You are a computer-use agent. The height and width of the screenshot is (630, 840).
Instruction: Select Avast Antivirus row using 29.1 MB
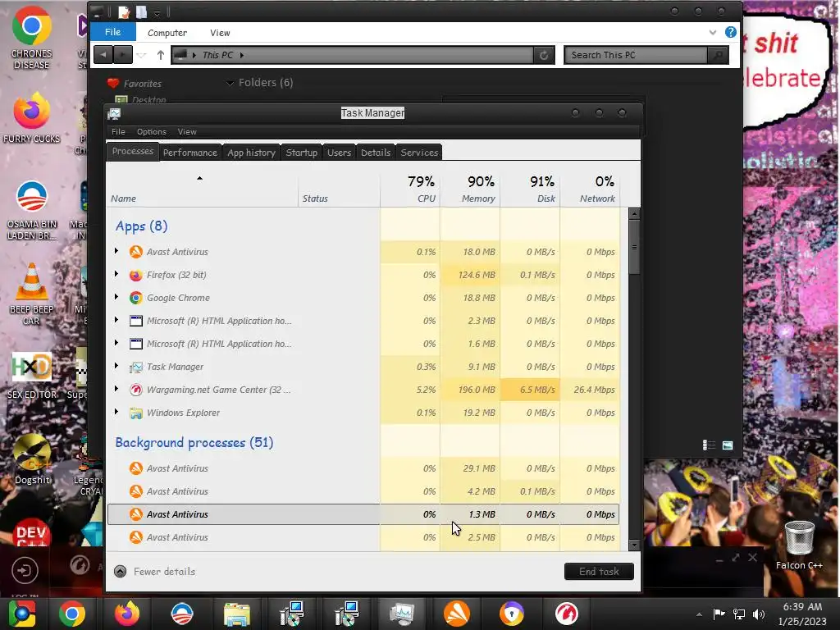tap(363, 468)
